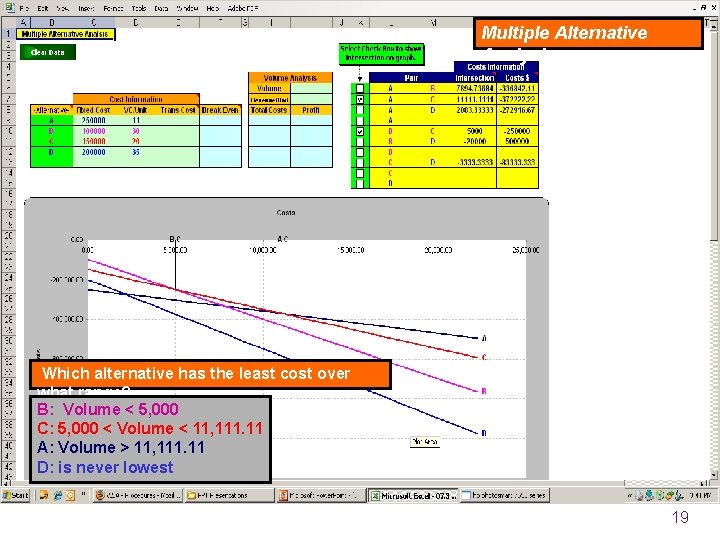This screenshot has height=540, width=720.
Task: Open the Tools menu
Action: (139, 8)
